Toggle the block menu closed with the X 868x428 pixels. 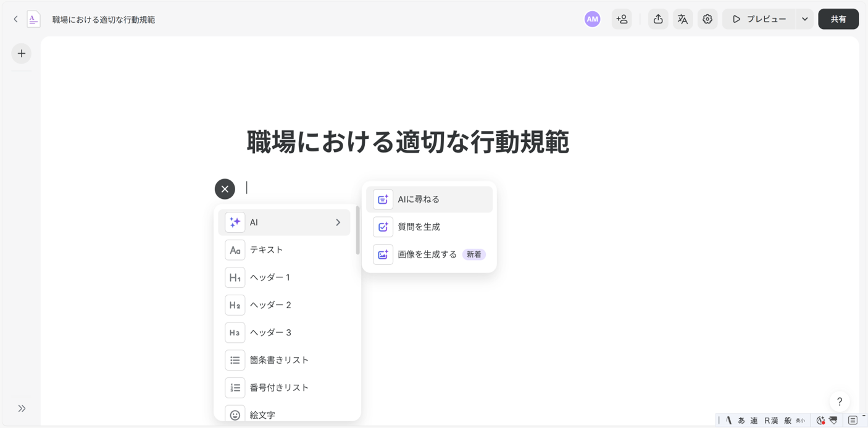coord(225,189)
